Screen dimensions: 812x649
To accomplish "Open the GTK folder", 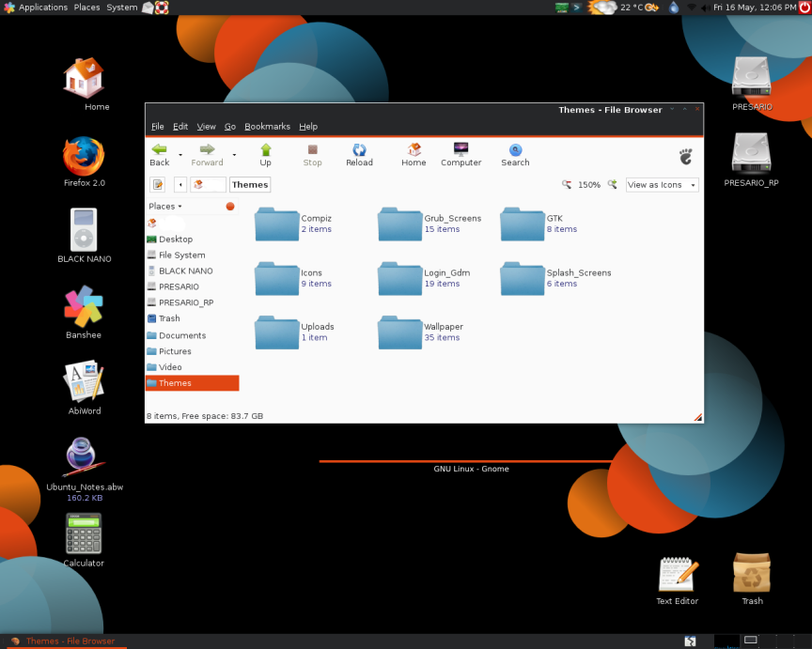I will (539, 224).
